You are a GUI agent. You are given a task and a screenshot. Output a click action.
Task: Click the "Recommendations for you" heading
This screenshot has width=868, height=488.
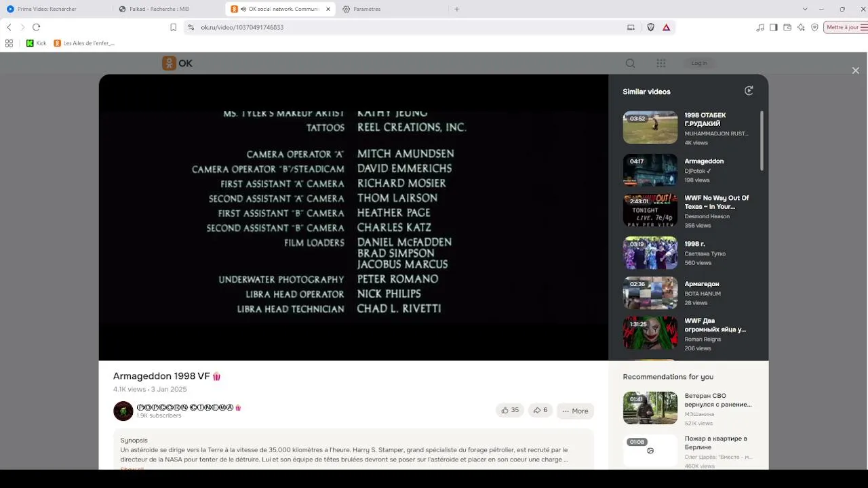(x=668, y=377)
